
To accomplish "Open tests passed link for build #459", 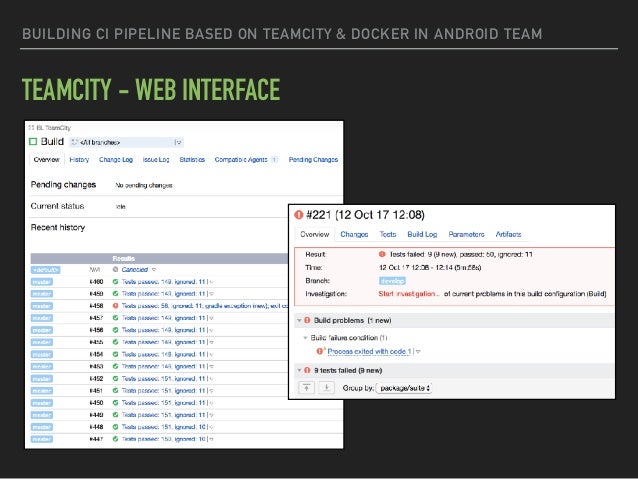I will tap(164, 294).
